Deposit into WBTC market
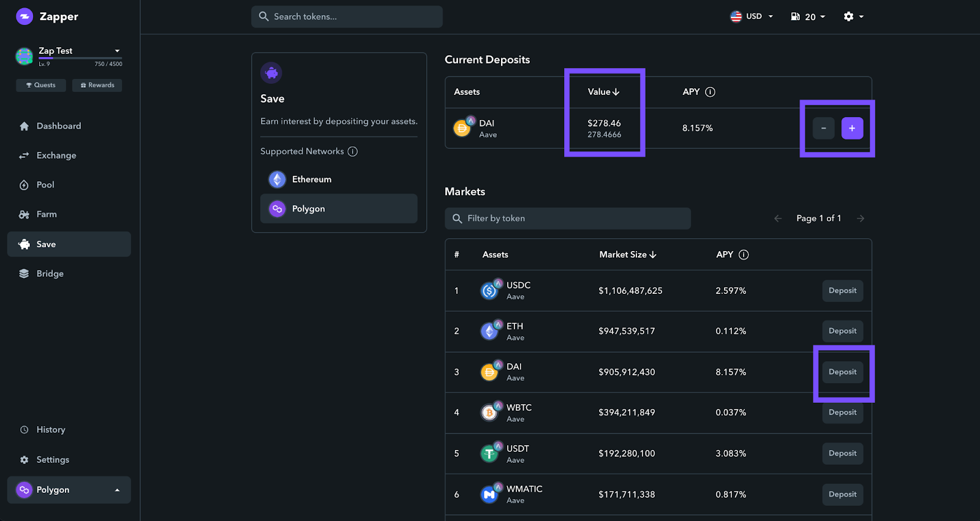 pyautogui.click(x=843, y=413)
